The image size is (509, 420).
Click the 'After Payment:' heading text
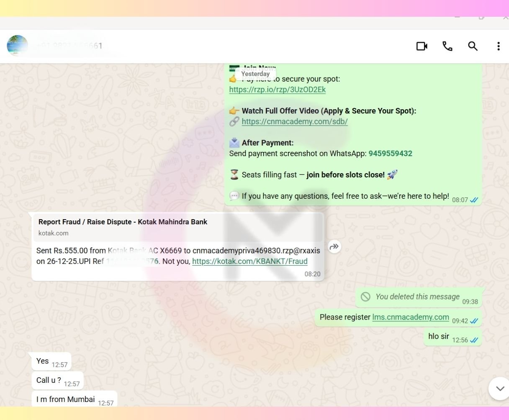coord(267,143)
